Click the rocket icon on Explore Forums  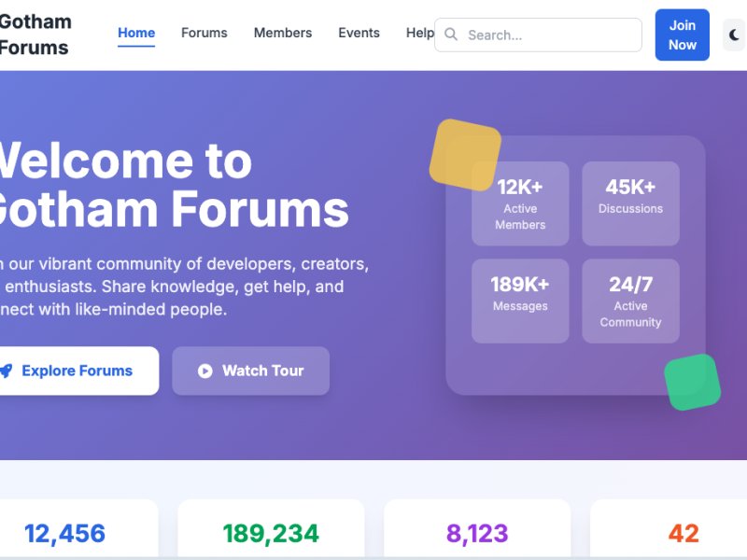(x=6, y=371)
